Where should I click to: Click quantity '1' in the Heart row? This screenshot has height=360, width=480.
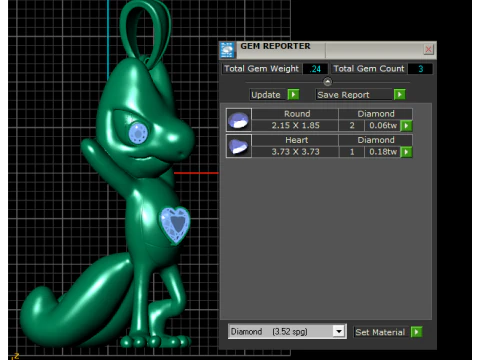(x=352, y=152)
